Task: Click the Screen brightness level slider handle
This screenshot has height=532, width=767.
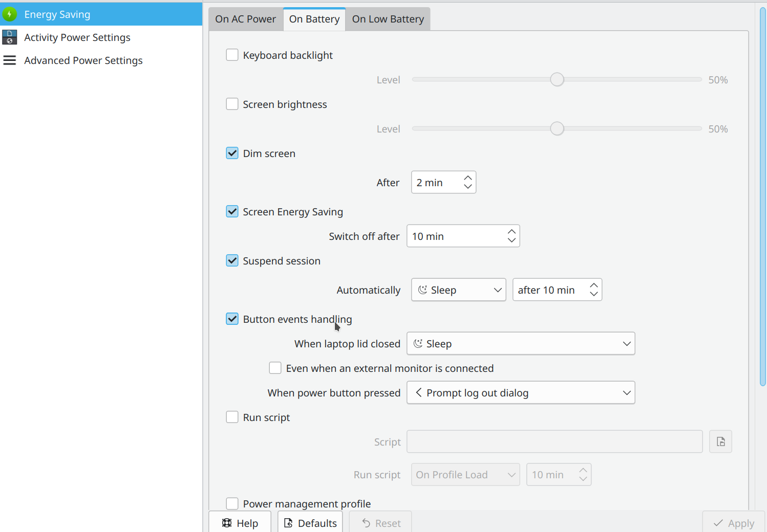Action: (x=557, y=128)
